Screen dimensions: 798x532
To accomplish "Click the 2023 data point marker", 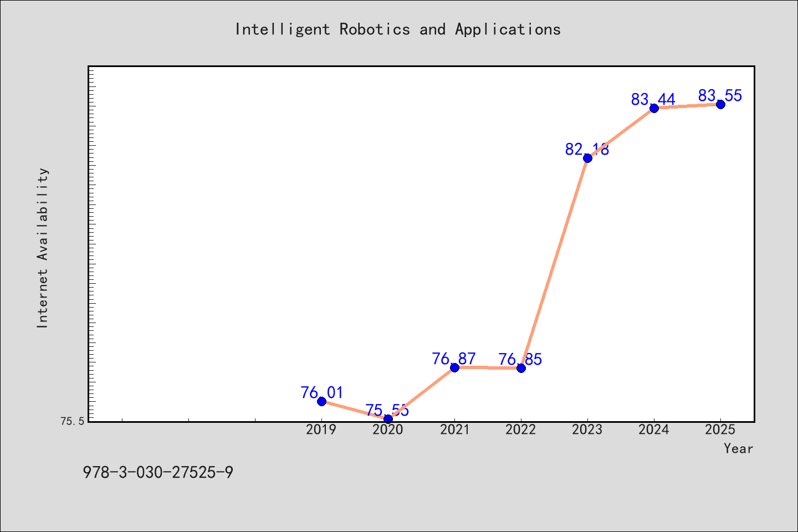I will pyautogui.click(x=587, y=158).
